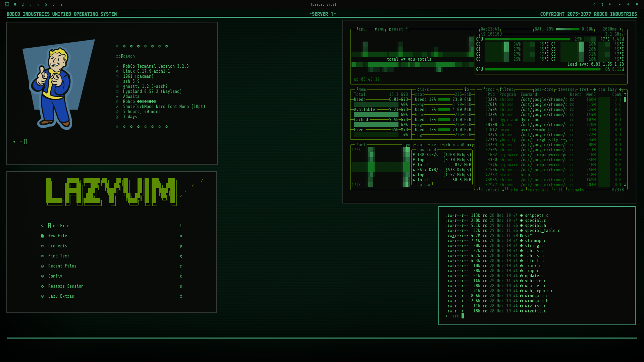The image size is (644, 362).
Task: Click the launcher icon at top-left of the bar
Action: click(x=7, y=4)
